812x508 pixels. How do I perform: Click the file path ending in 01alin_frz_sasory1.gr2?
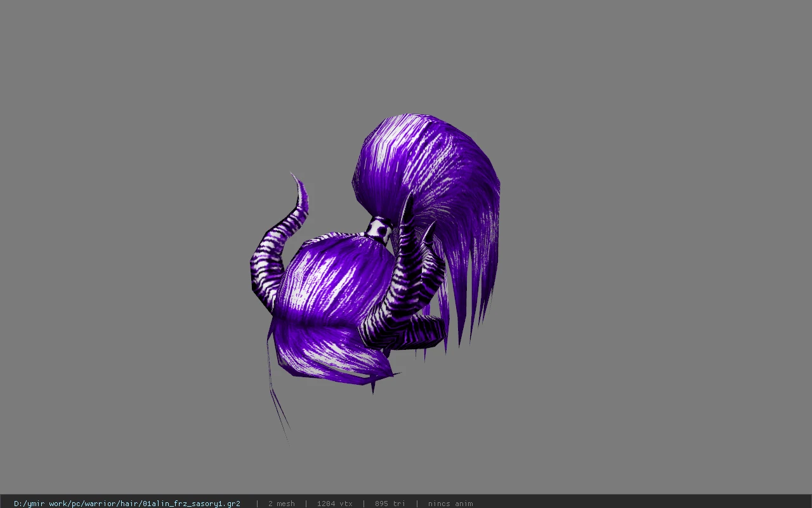pos(127,504)
